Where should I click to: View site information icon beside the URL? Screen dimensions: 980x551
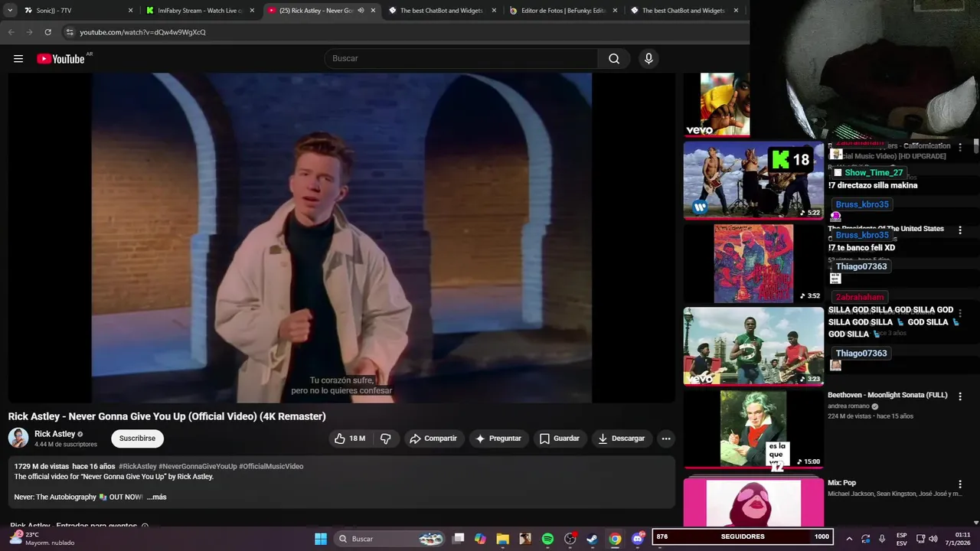click(70, 32)
